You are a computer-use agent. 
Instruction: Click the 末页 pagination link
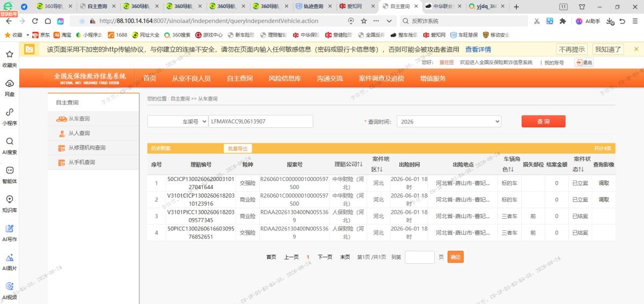click(x=345, y=257)
